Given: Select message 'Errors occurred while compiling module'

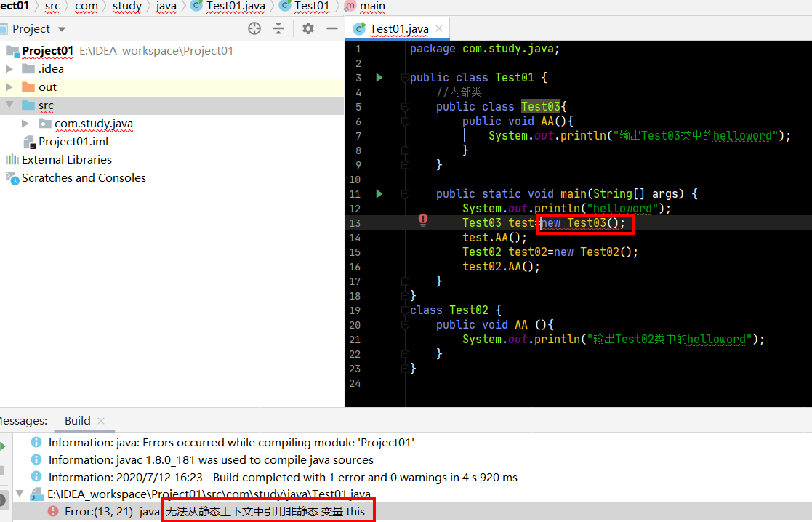Looking at the screenshot, I should pyautogui.click(x=231, y=442).
